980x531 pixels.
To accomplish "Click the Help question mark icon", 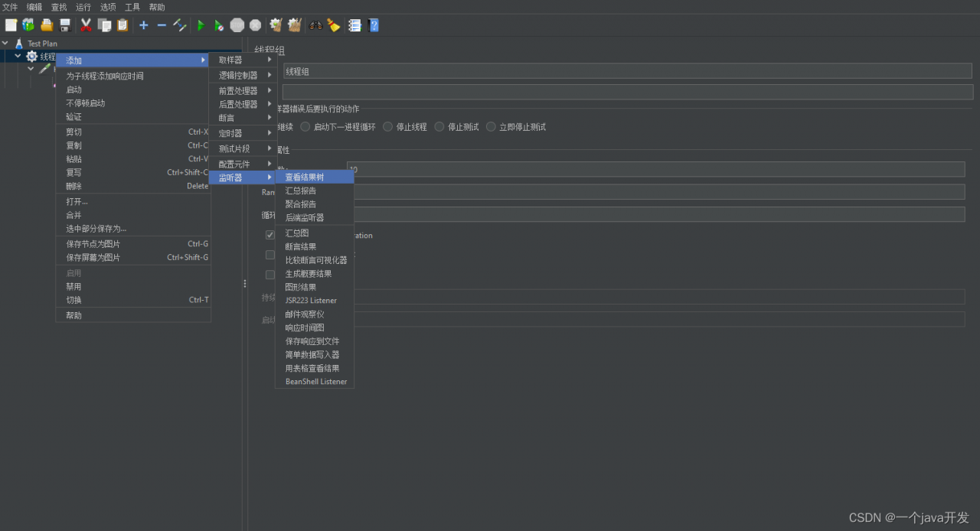I will click(374, 25).
